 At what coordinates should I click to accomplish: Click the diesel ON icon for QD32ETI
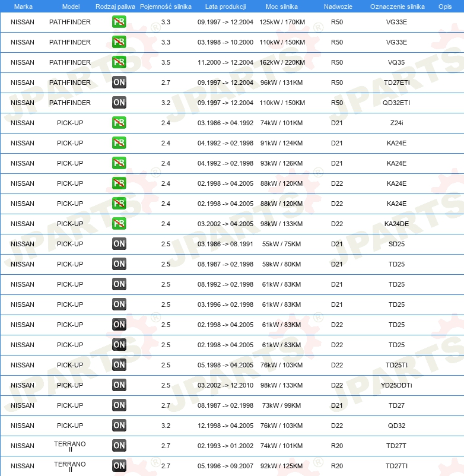[119, 103]
